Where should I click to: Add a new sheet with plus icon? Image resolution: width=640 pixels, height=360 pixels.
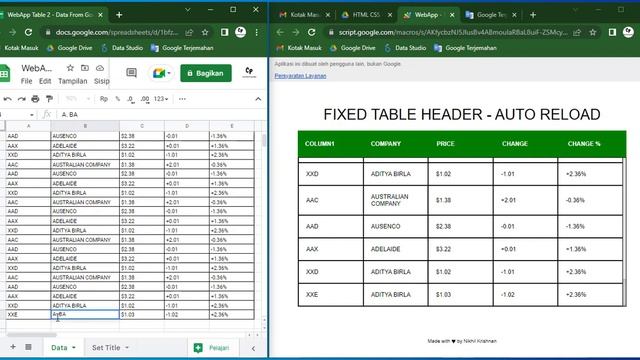tap(13, 347)
